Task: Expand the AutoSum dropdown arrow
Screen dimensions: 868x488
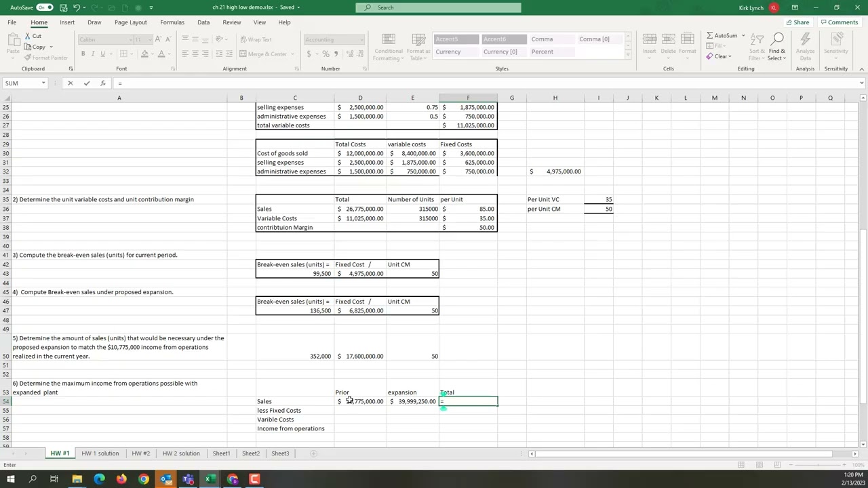Action: pos(743,35)
